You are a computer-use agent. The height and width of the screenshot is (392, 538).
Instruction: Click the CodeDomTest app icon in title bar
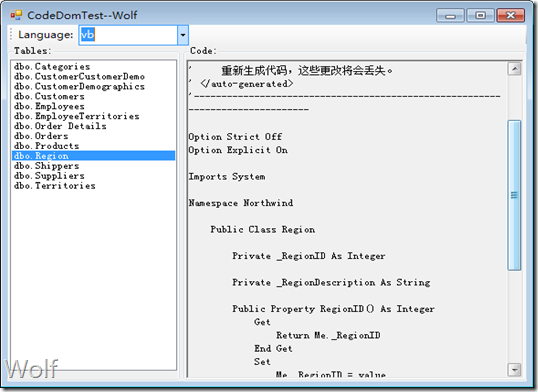[16, 15]
